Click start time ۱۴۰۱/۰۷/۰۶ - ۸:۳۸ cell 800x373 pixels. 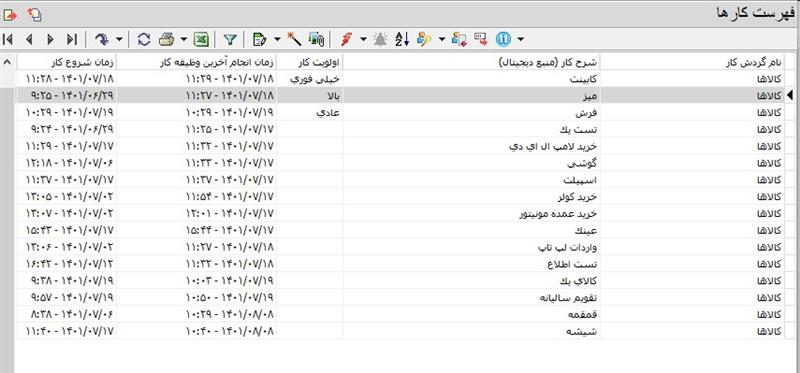coord(67,314)
